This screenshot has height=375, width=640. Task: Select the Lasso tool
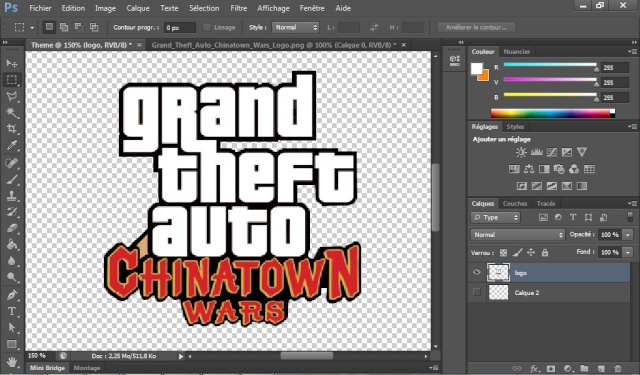point(12,96)
